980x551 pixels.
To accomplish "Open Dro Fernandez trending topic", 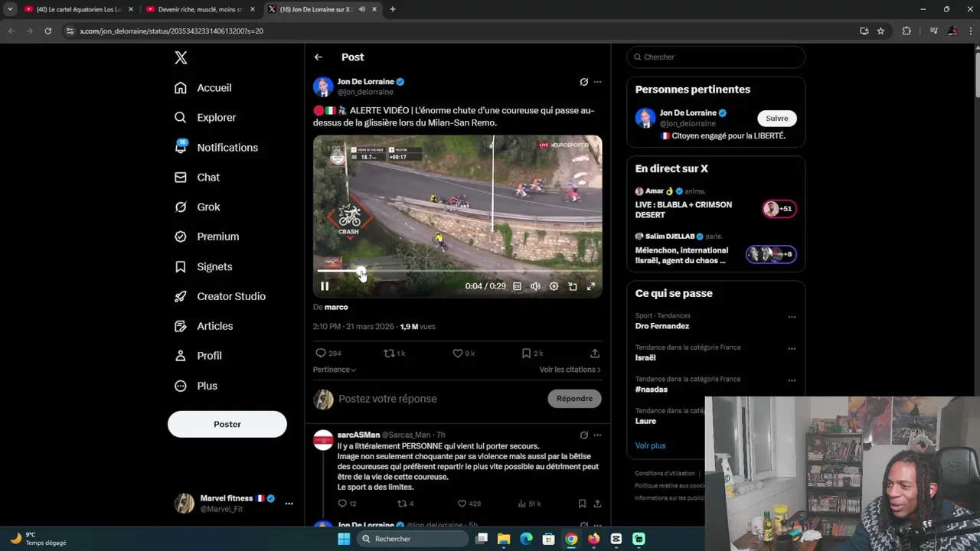I will (x=662, y=326).
